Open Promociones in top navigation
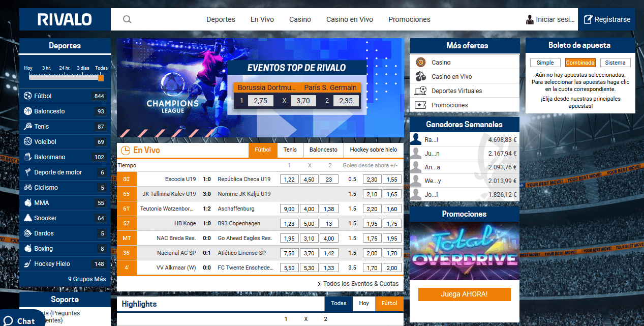Viewport: 644px width, 326px height. click(409, 19)
